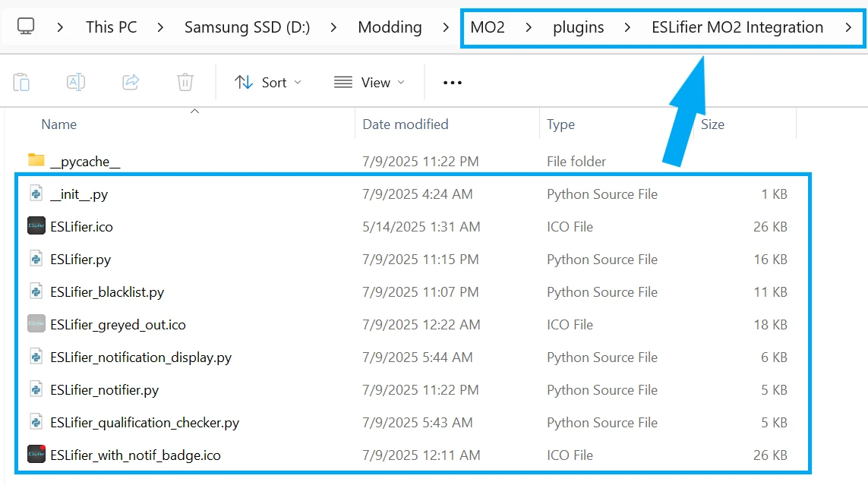
Task: Click the PC monitor icon in address bar
Action: tap(26, 26)
